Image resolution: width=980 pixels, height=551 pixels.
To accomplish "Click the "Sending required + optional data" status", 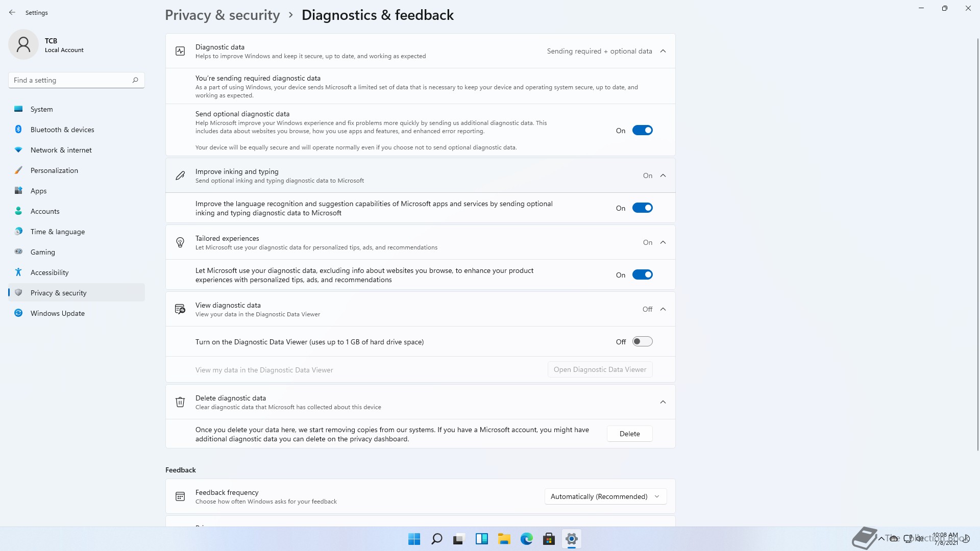I will pos(599,51).
